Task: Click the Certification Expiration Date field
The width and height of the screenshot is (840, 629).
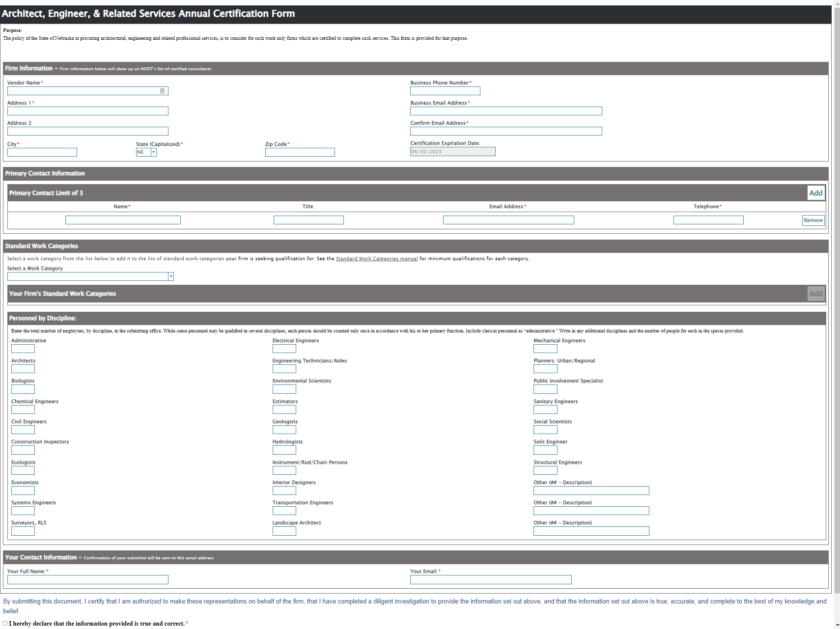Action: pos(452,152)
